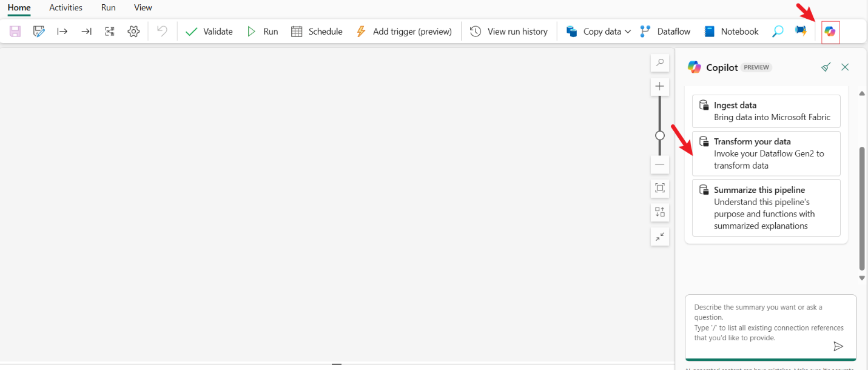Image resolution: width=868 pixels, height=370 pixels.
Task: Click the Save as pencil-disk icon
Action: pyautogui.click(x=39, y=32)
